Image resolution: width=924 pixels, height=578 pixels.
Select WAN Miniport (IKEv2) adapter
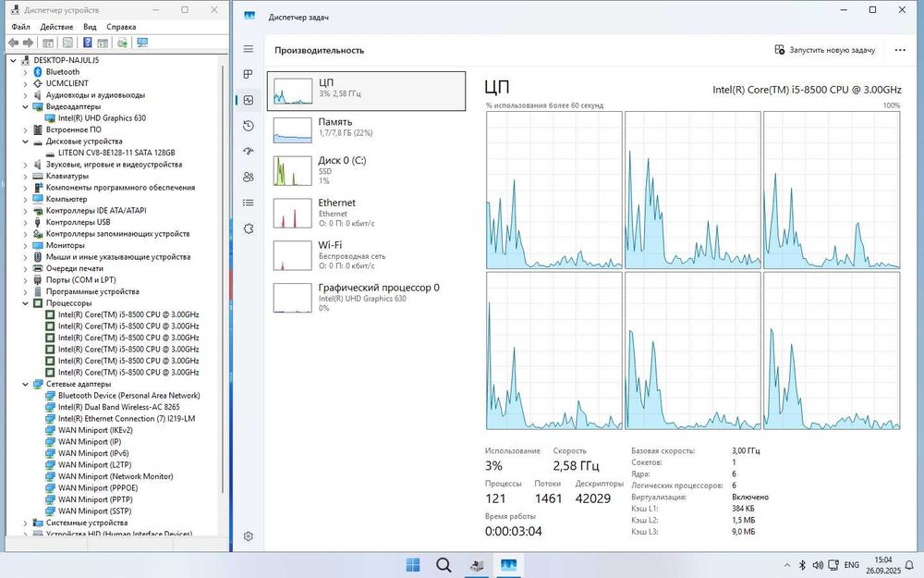tap(95, 431)
